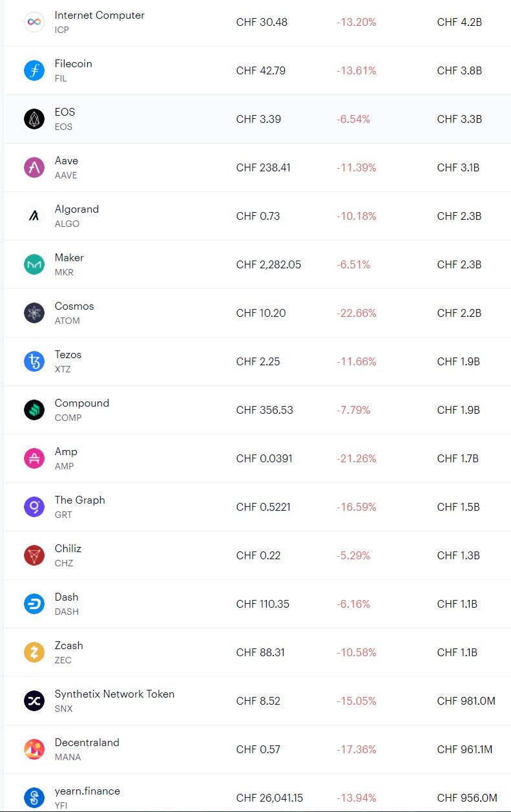
Task: Click the Dash blue logo icon
Action: click(34, 604)
